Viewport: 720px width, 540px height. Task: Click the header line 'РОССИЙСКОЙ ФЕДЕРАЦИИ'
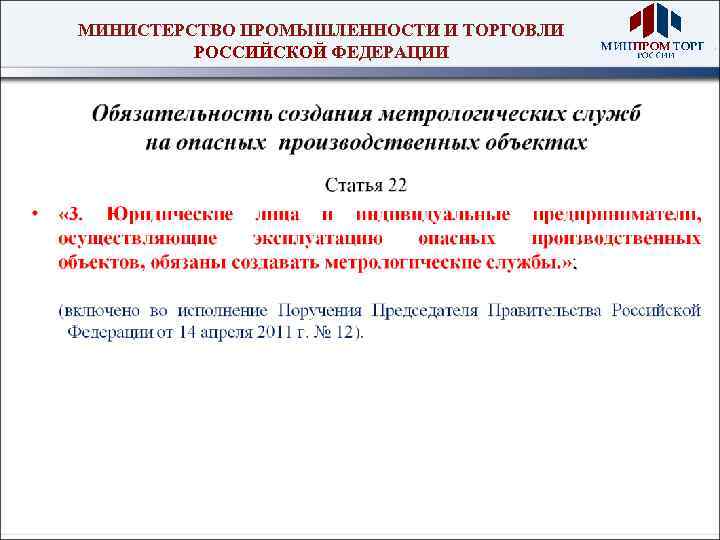tap(321, 52)
